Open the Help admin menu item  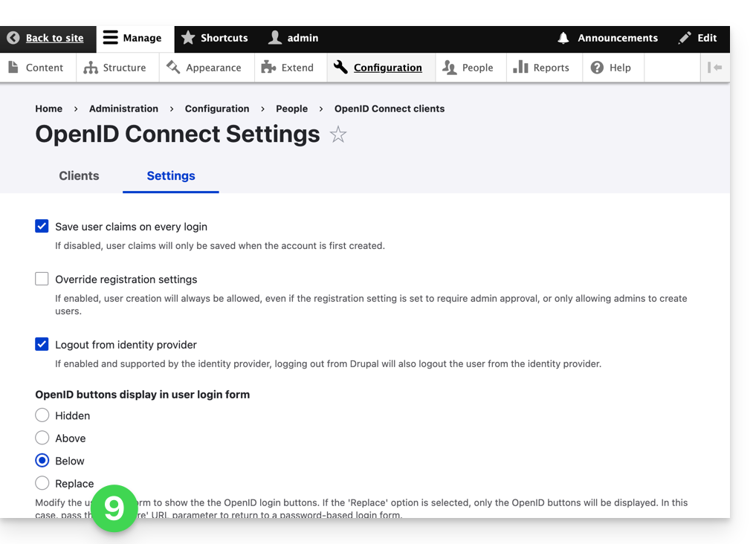pos(613,68)
